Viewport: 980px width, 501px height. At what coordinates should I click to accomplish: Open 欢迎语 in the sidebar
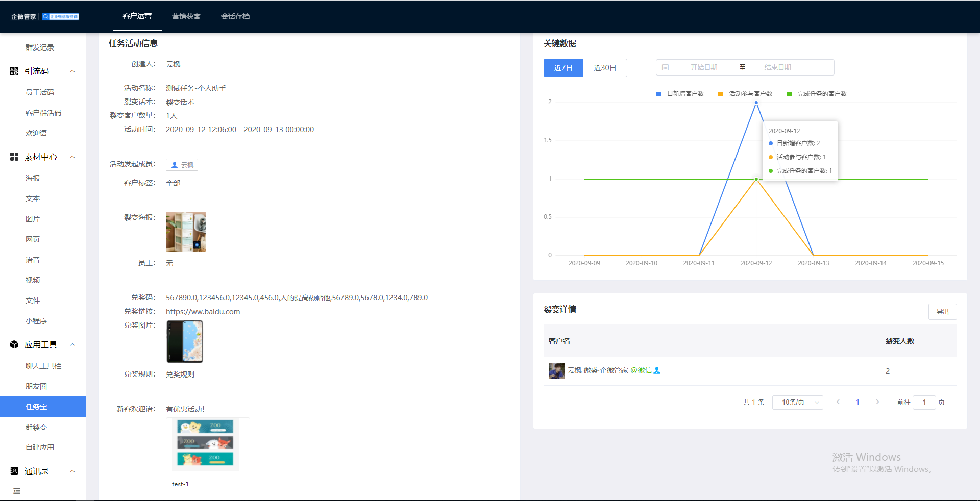pos(36,133)
